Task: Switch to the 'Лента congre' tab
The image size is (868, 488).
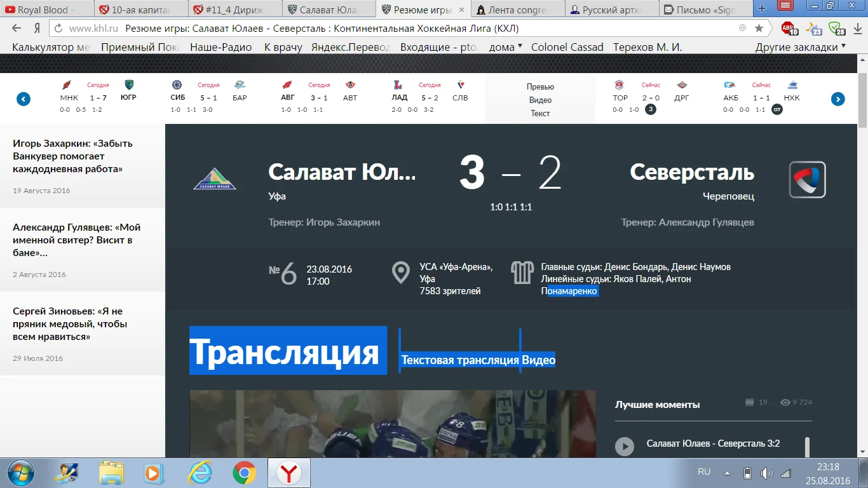Action: [x=518, y=10]
